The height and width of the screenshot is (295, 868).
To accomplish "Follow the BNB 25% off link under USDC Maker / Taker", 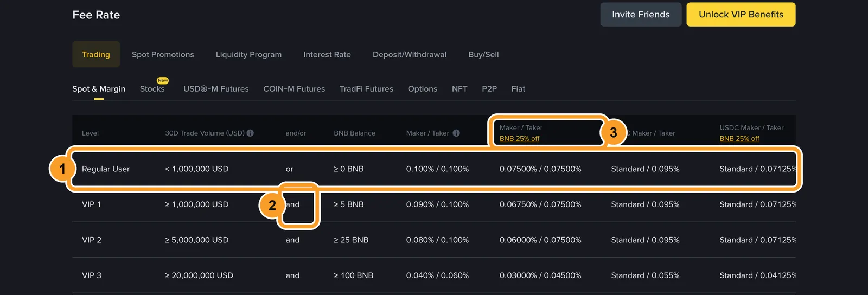I will point(739,139).
